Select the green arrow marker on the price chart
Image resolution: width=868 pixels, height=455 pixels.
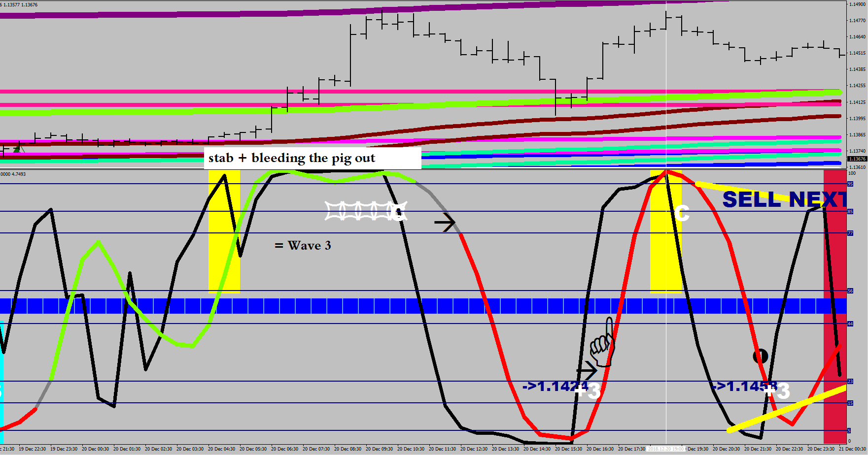[18, 148]
